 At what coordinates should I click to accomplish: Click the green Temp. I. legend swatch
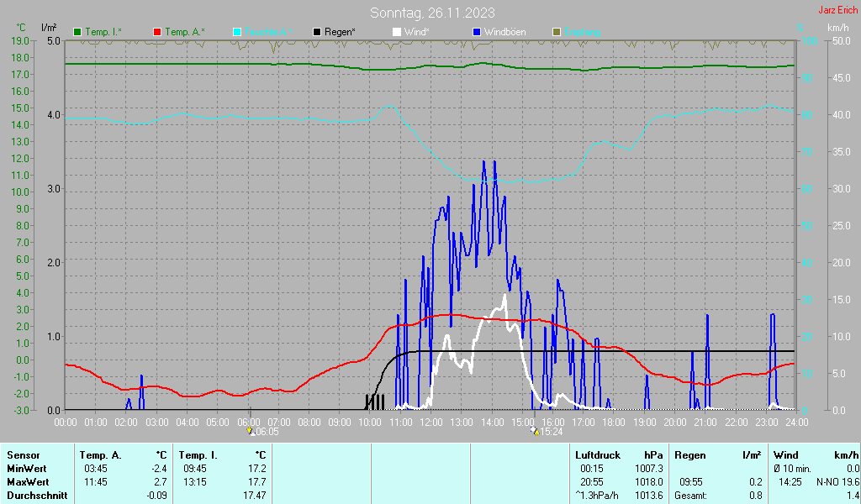[77, 33]
